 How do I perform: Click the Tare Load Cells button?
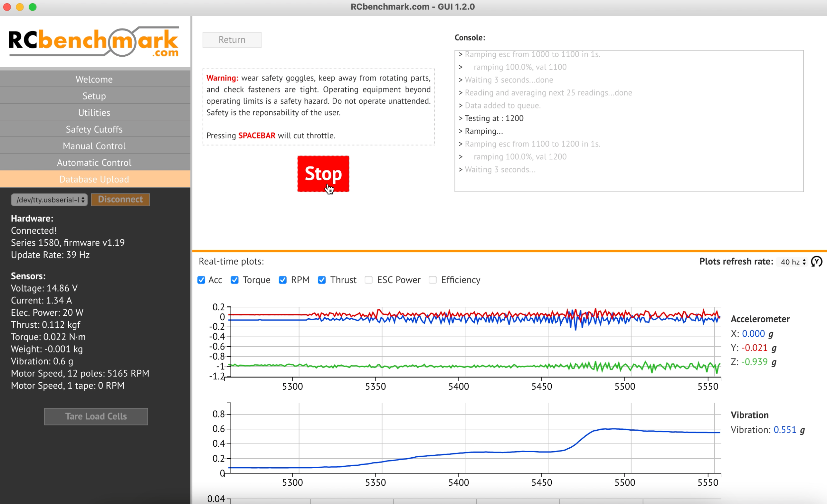click(96, 416)
